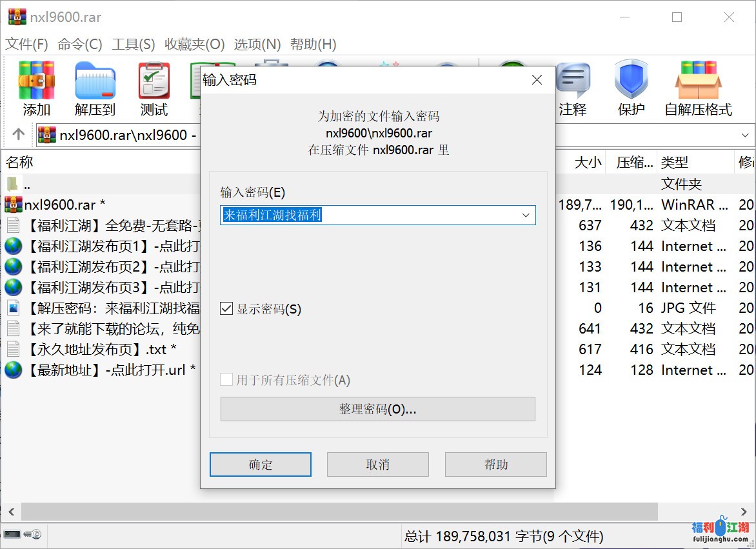Click the 解压到 (Extract To) toolbar icon
This screenshot has width=756, height=549.
click(x=95, y=88)
